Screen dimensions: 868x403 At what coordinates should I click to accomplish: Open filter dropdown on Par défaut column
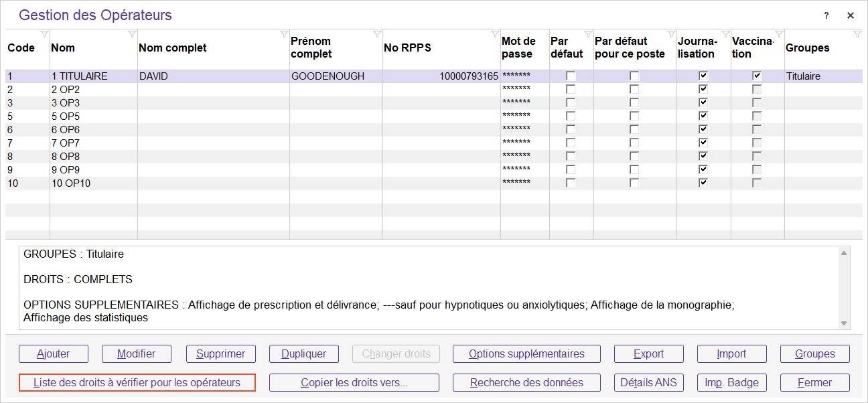(588, 34)
